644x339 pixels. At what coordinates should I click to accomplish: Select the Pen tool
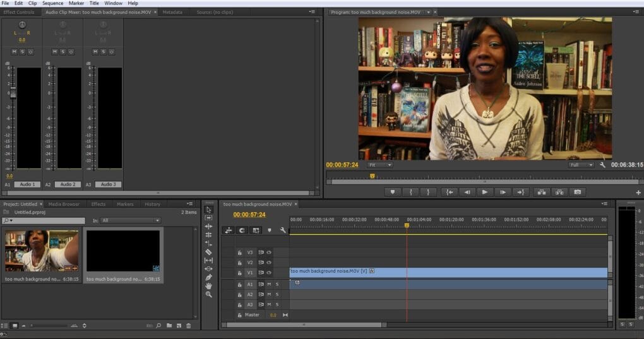point(208,277)
